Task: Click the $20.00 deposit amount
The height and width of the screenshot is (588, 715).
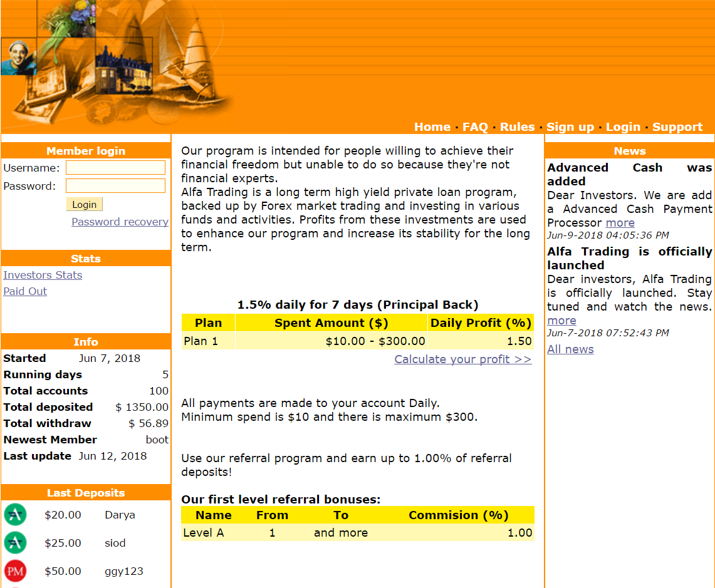Action: click(x=63, y=515)
